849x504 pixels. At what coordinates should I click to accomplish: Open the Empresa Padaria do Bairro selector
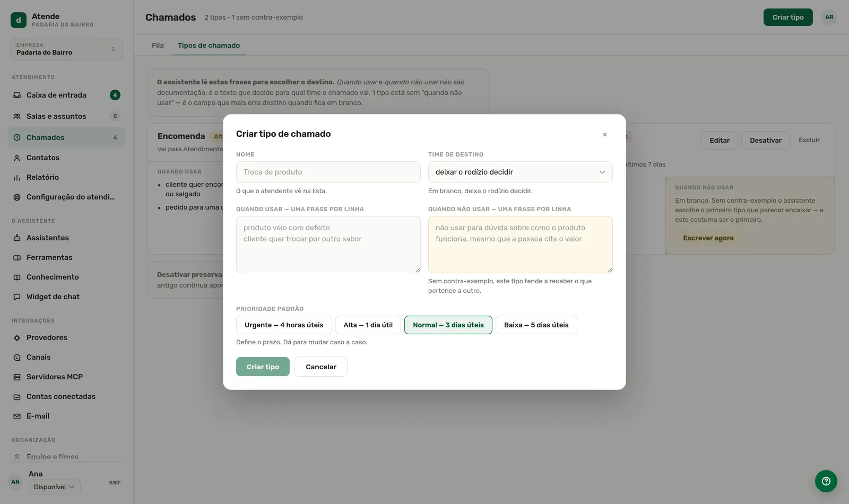[x=66, y=49]
